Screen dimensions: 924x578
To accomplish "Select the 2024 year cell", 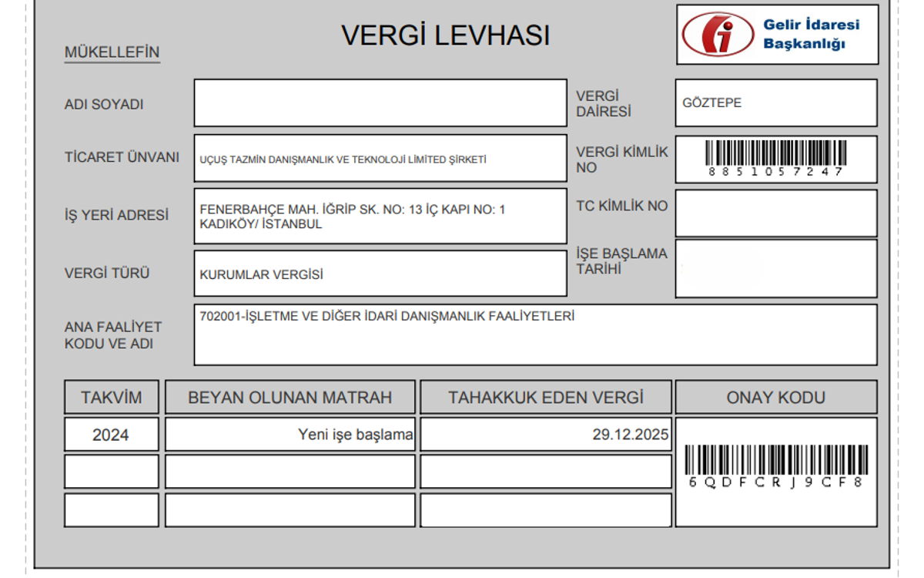I will 112,435.
